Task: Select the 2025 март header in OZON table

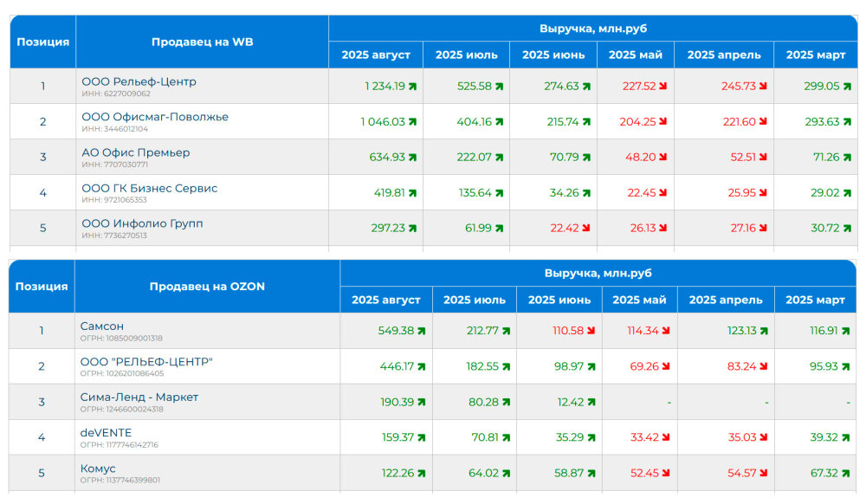Action: (815, 300)
